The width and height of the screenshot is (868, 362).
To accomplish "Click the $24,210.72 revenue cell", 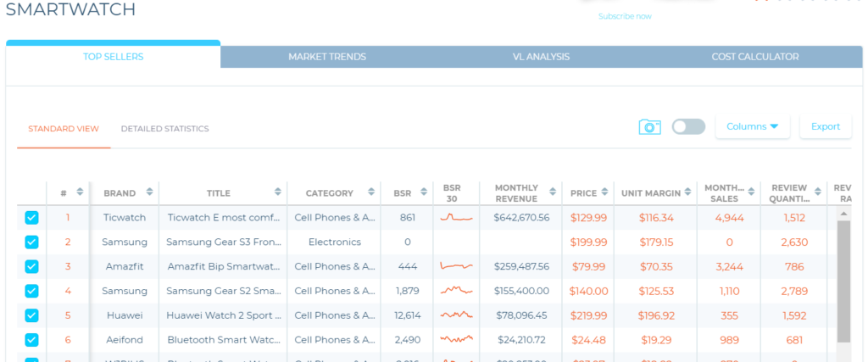I will pos(522,340).
